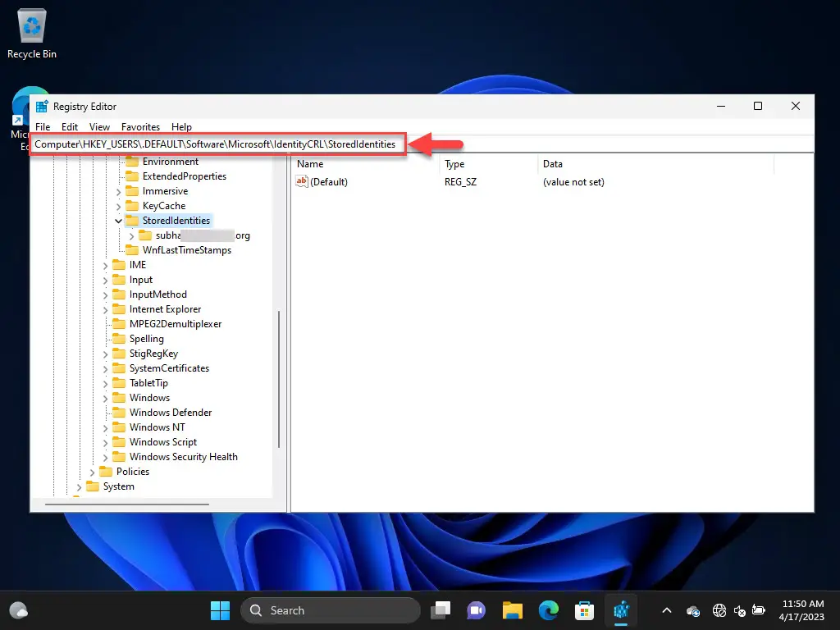
Task: Open the Edit menu
Action: pos(70,127)
